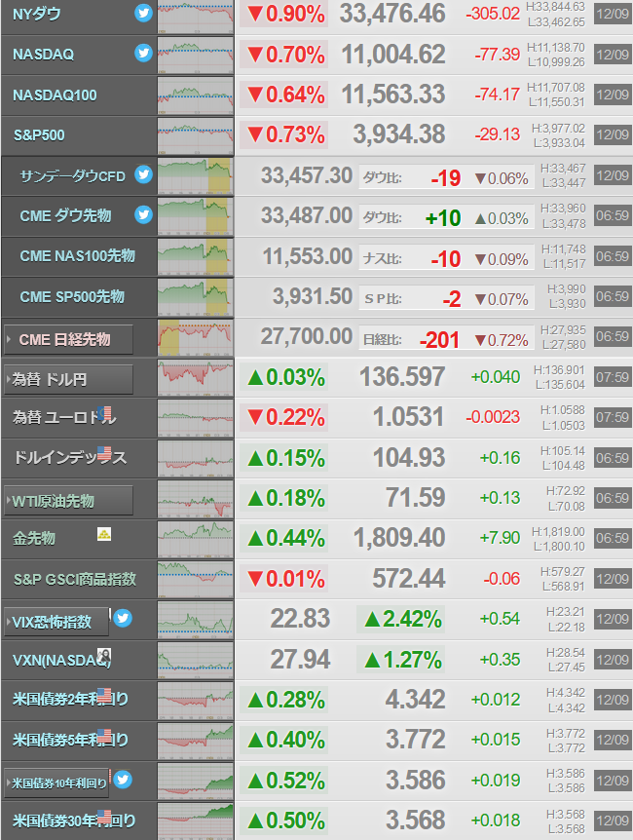Open the CME 日経先物 mini chart
Viewport: 633px width, 840px height.
(196, 337)
